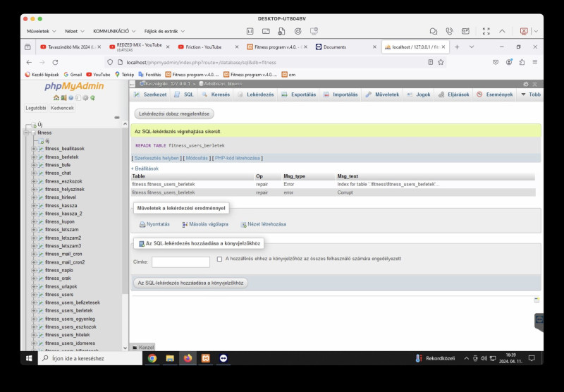Open the Konzol panel at the bottom
This screenshot has height=392, width=564.
[x=143, y=348]
